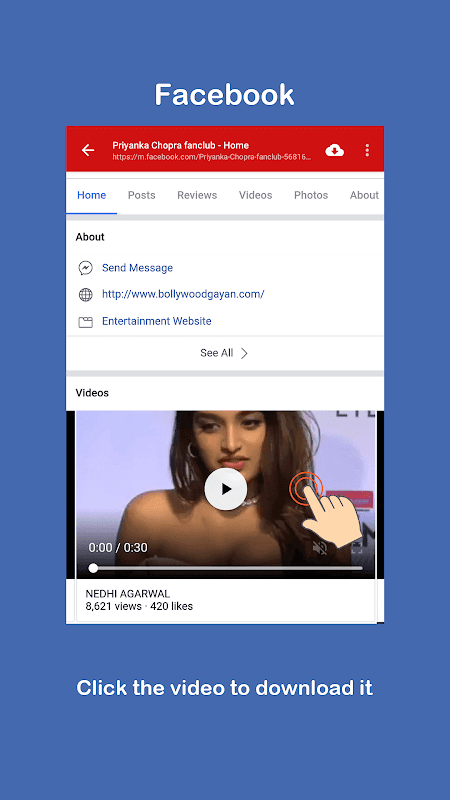
Task: Click the Messenger icon beside Send Message
Action: coord(85,268)
